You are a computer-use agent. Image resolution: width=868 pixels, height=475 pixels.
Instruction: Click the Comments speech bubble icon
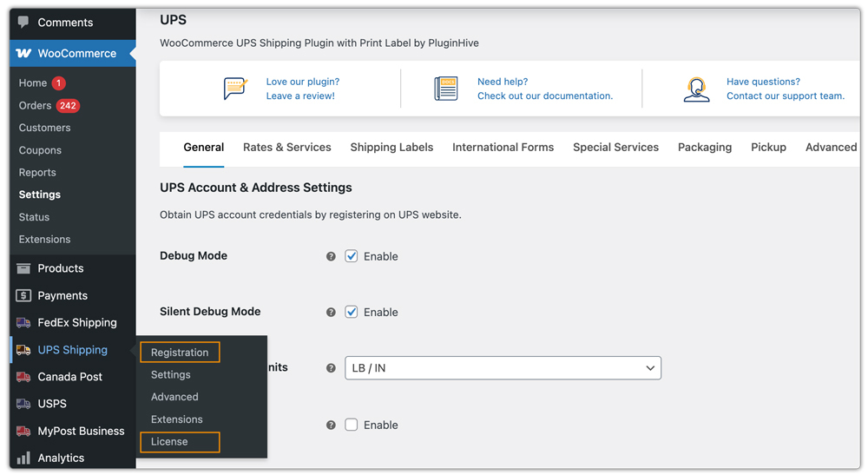pyautogui.click(x=23, y=23)
